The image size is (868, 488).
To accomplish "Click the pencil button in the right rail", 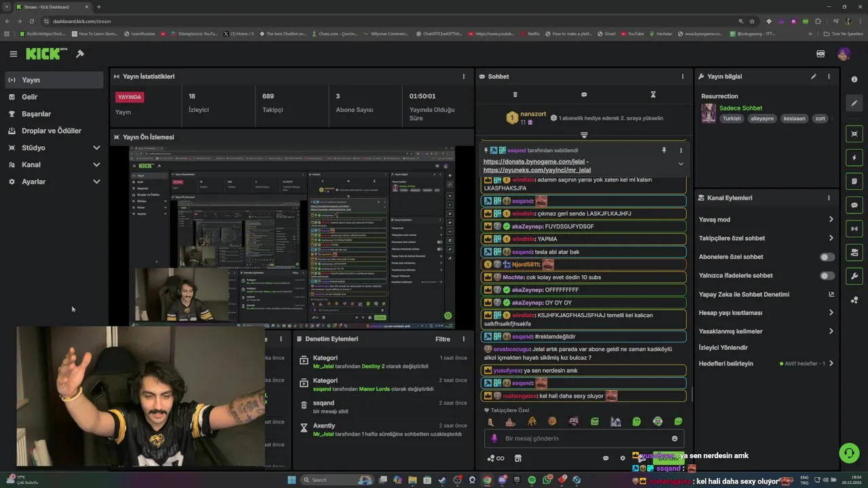I will 854,103.
